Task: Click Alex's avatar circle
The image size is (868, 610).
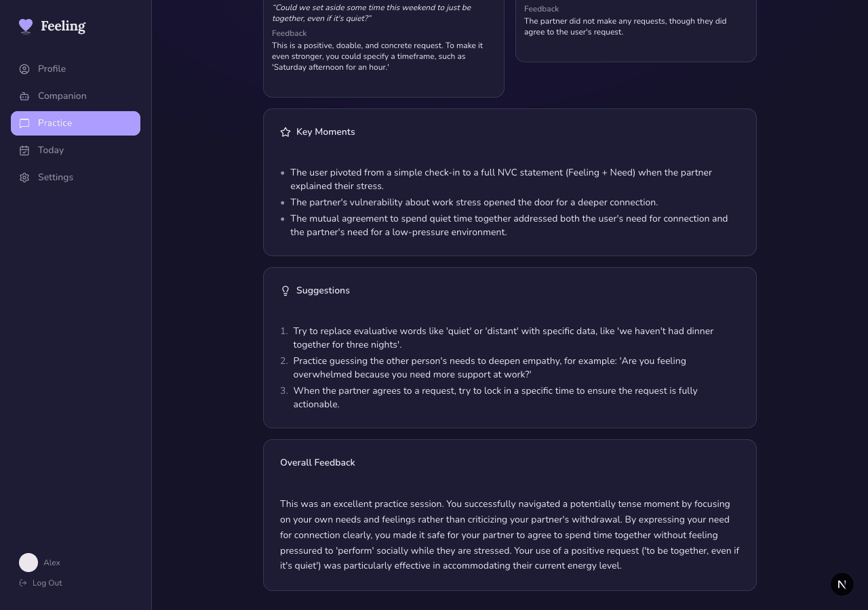Action: (28, 563)
